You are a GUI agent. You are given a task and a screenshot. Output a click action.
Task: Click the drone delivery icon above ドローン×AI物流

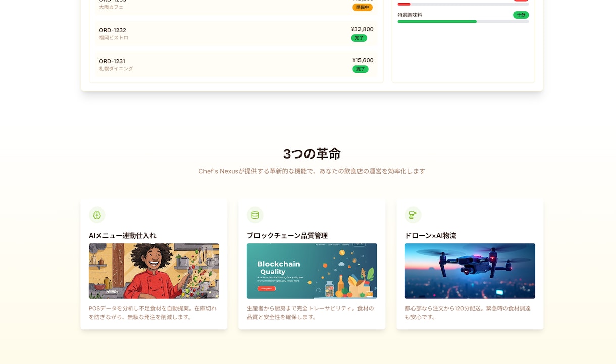[x=413, y=215]
